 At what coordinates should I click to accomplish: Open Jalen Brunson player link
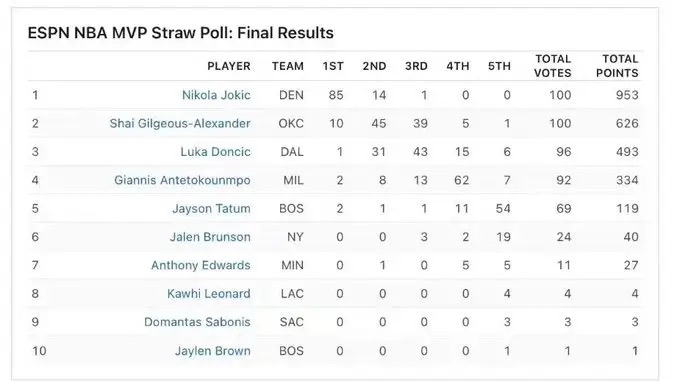click(x=210, y=237)
